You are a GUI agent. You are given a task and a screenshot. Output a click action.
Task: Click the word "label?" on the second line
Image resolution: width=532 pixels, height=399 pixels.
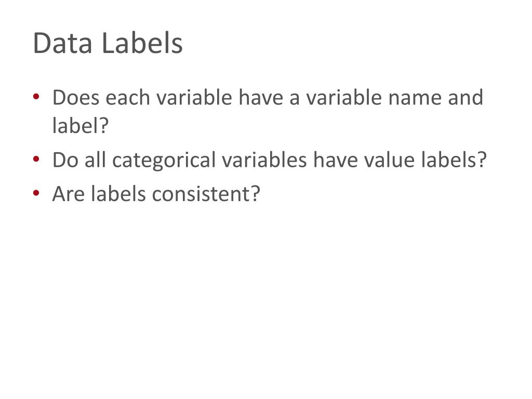tap(81, 126)
